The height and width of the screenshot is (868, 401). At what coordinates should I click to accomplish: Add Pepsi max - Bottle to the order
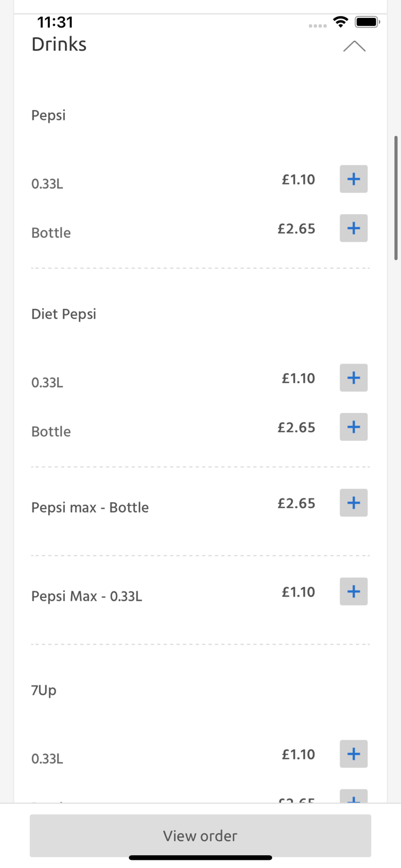coord(353,503)
